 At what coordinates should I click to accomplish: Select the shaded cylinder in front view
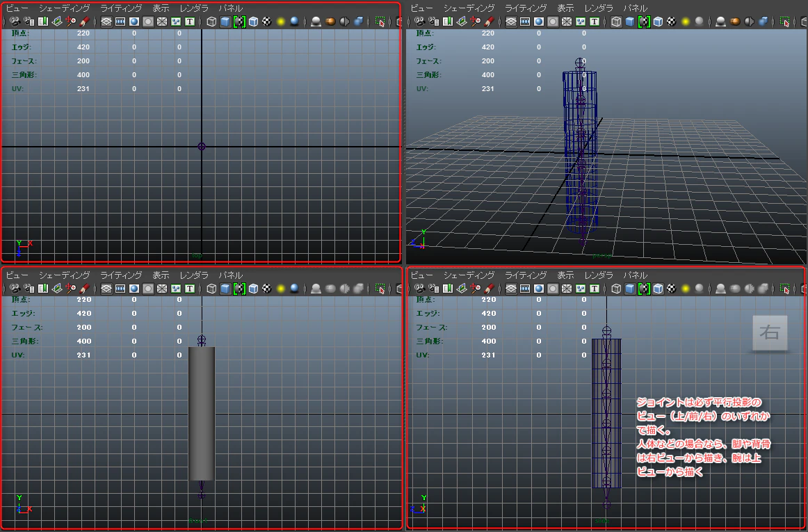click(202, 414)
